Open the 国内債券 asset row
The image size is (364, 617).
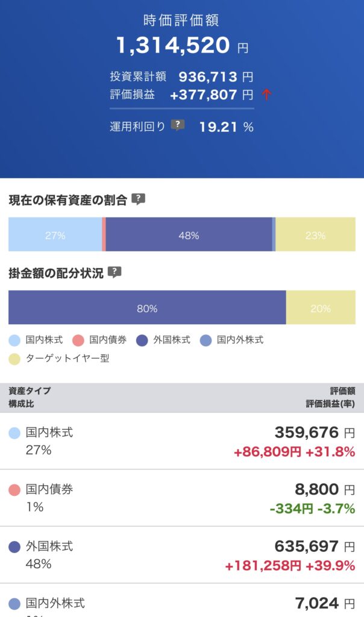182,498
